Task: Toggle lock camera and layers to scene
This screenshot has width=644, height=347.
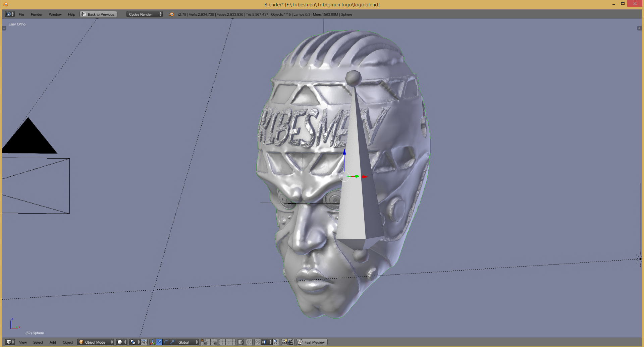Action: coord(240,342)
